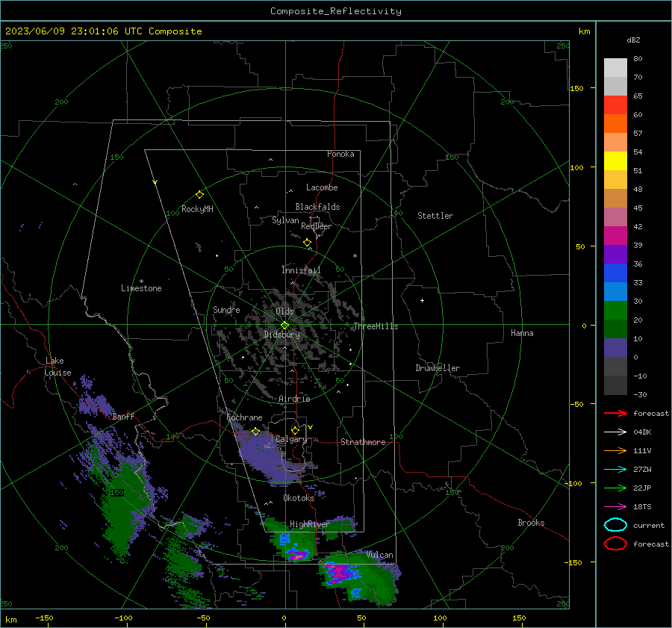The width and height of the screenshot is (672, 628).
Task: Click the RedDeer city label
Action: [x=317, y=226]
